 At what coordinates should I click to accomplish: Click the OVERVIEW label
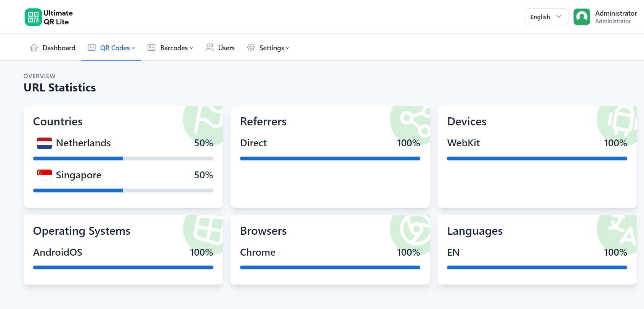[x=40, y=76]
